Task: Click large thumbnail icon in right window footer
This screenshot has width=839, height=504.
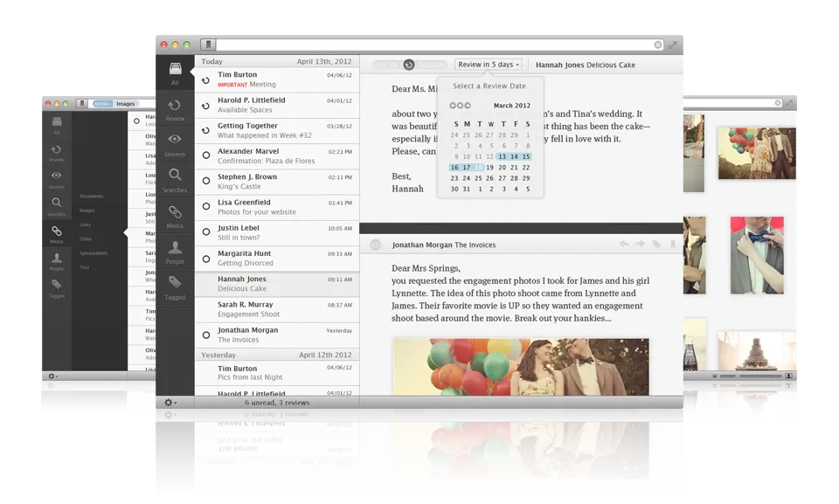Action: click(x=788, y=376)
